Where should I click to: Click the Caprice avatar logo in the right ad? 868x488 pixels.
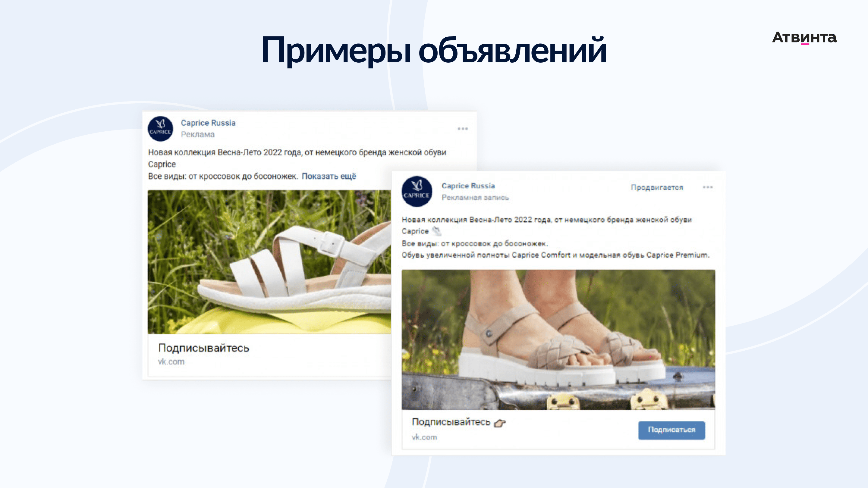tap(417, 191)
